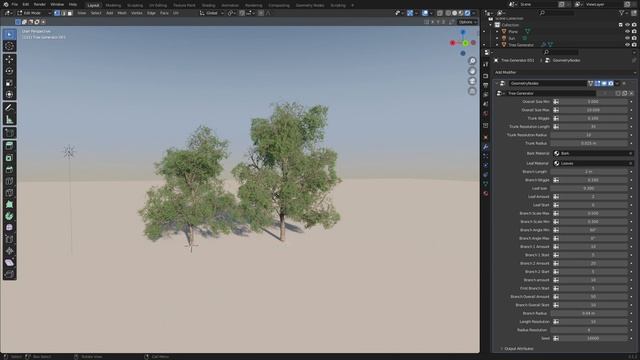Open the File menu
This screenshot has height=360, width=640.
coord(15,4)
